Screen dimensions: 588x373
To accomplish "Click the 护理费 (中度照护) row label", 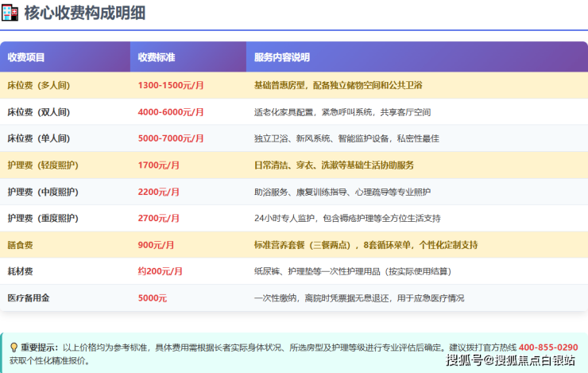I will 43,192.
